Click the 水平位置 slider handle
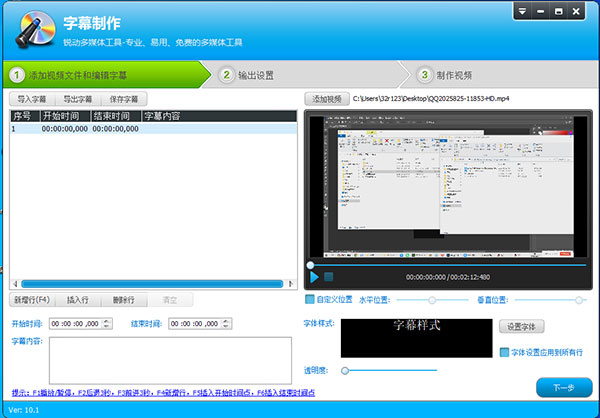The height and width of the screenshot is (418, 600). point(432,299)
